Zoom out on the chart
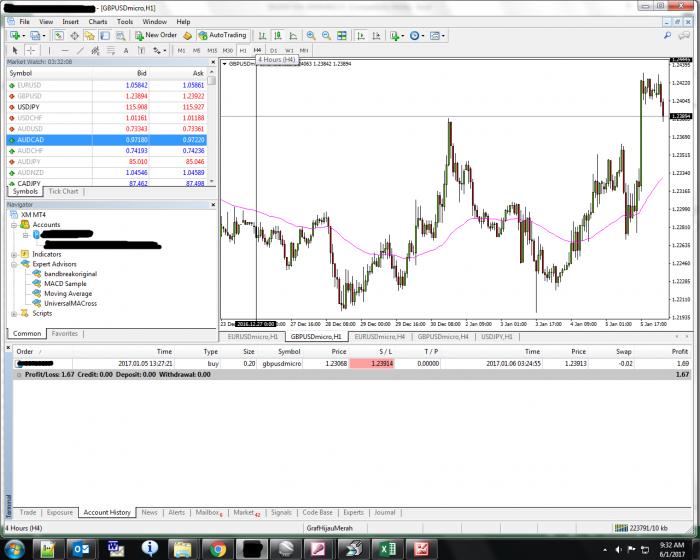Image resolution: width=700 pixels, height=560 pixels. pyautogui.click(x=326, y=35)
